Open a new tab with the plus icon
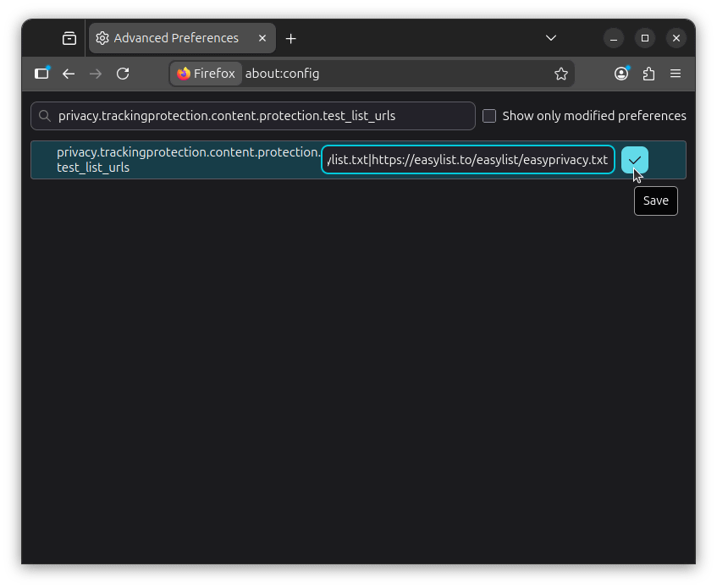 coord(290,38)
